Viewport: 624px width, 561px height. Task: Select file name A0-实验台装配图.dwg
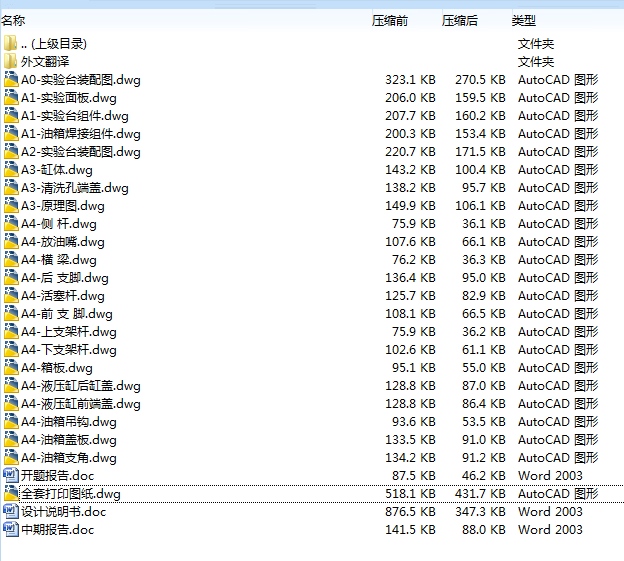(81, 80)
